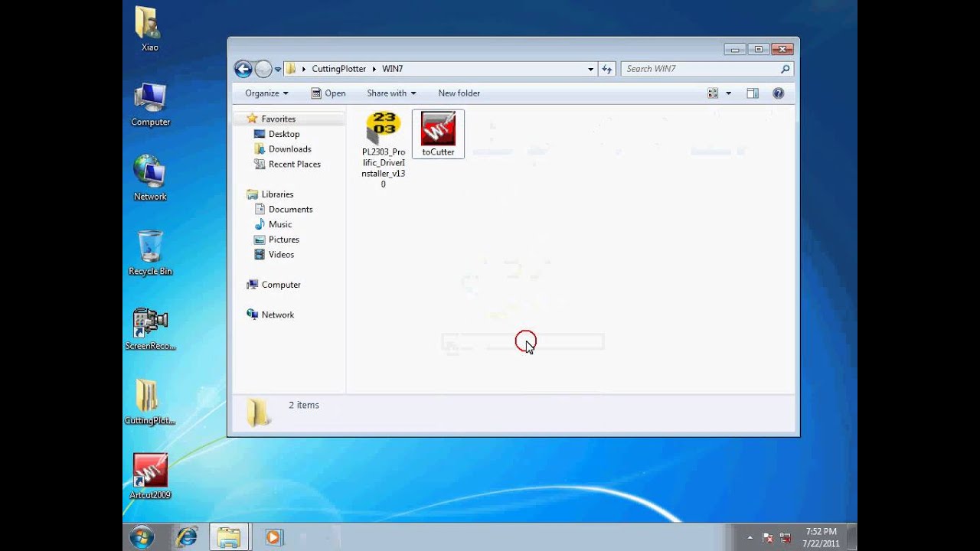Open the Pictures library

(x=283, y=240)
